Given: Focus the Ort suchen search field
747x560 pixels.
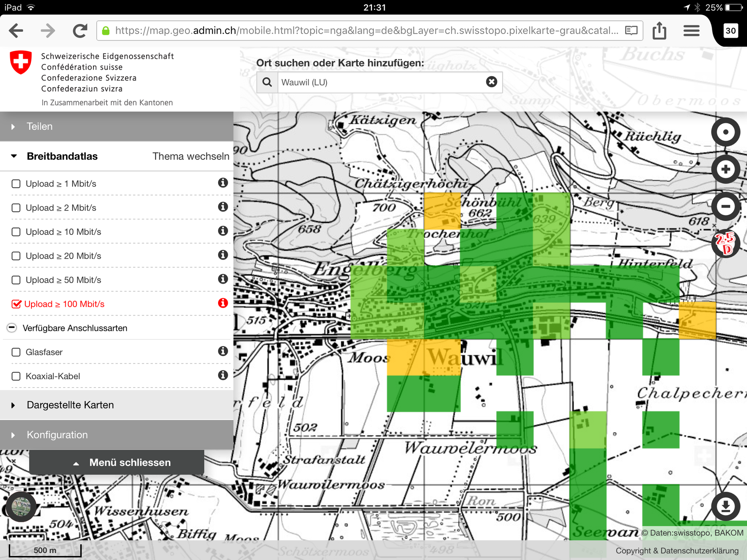Looking at the screenshot, I should tap(381, 82).
